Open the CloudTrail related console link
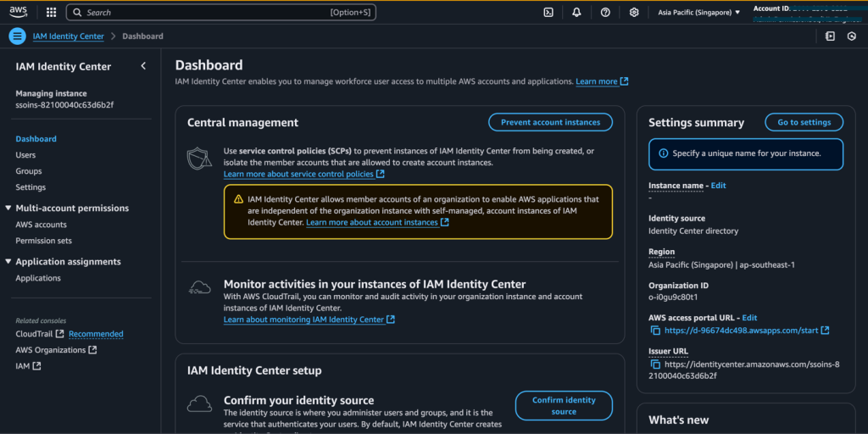868x434 pixels. (34, 334)
